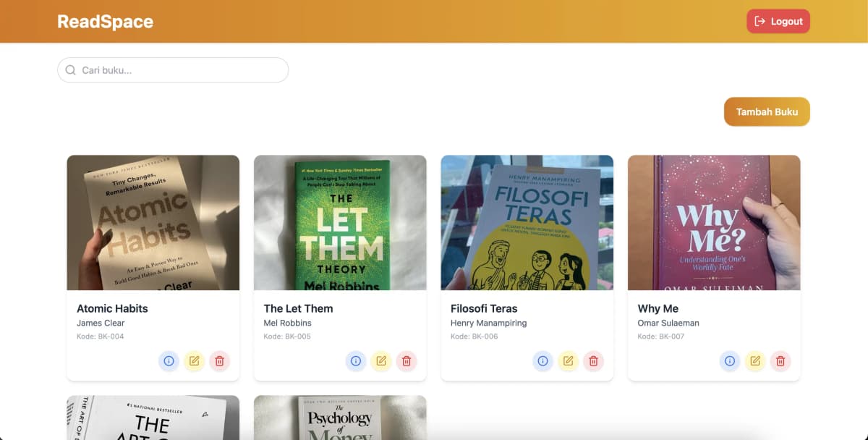Image resolution: width=868 pixels, height=440 pixels.
Task: Click the magnifying glass search icon
Action: (70, 69)
